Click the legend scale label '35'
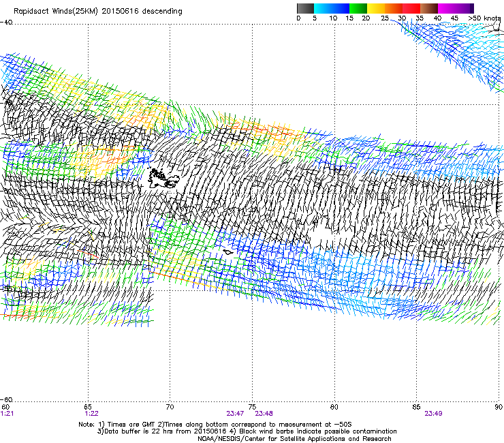The image size is (504, 443). coord(420,18)
